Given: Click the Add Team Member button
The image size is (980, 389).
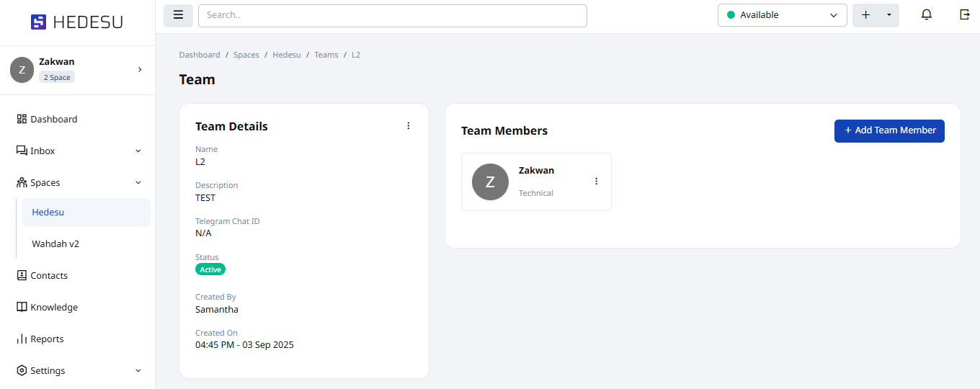Looking at the screenshot, I should click(x=889, y=130).
